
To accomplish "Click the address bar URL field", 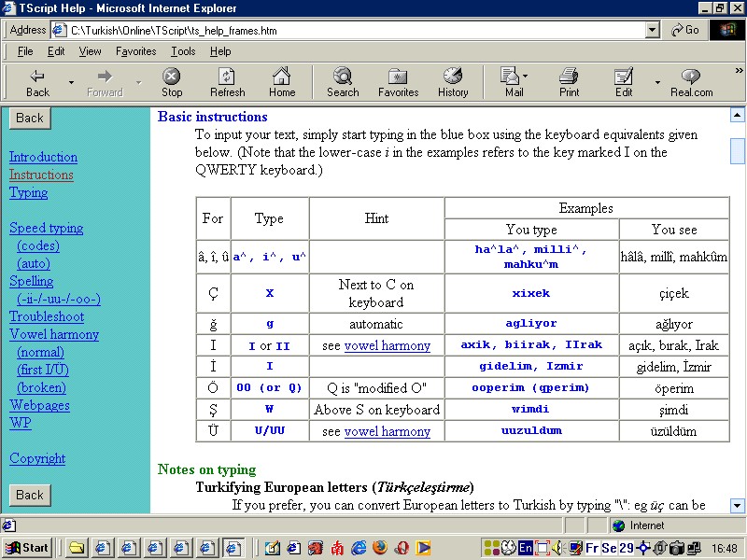I will [357, 31].
